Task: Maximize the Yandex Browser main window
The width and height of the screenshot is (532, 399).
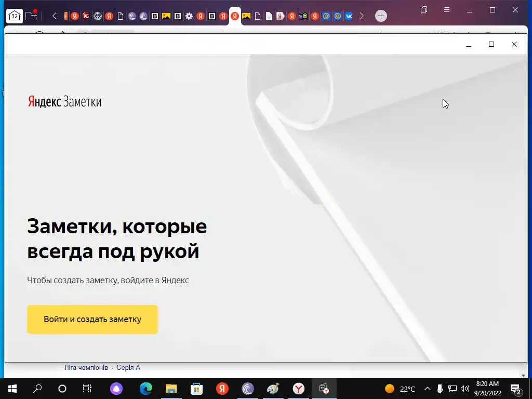Action: click(493, 10)
